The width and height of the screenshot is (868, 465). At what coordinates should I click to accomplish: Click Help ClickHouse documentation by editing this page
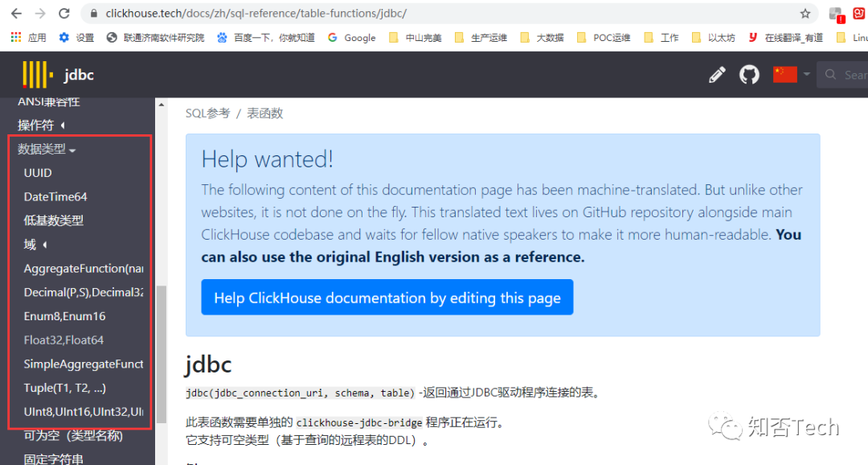387,298
